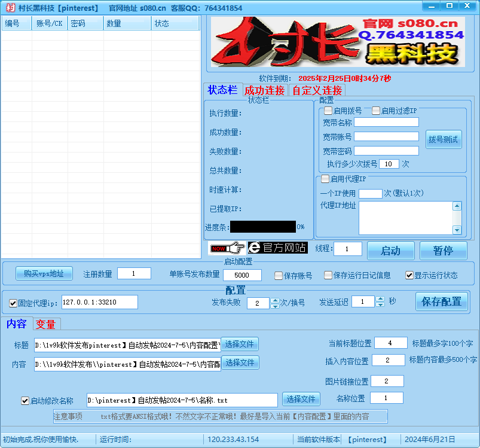
Task: Click the 内容 file path field
Action: tap(127, 364)
